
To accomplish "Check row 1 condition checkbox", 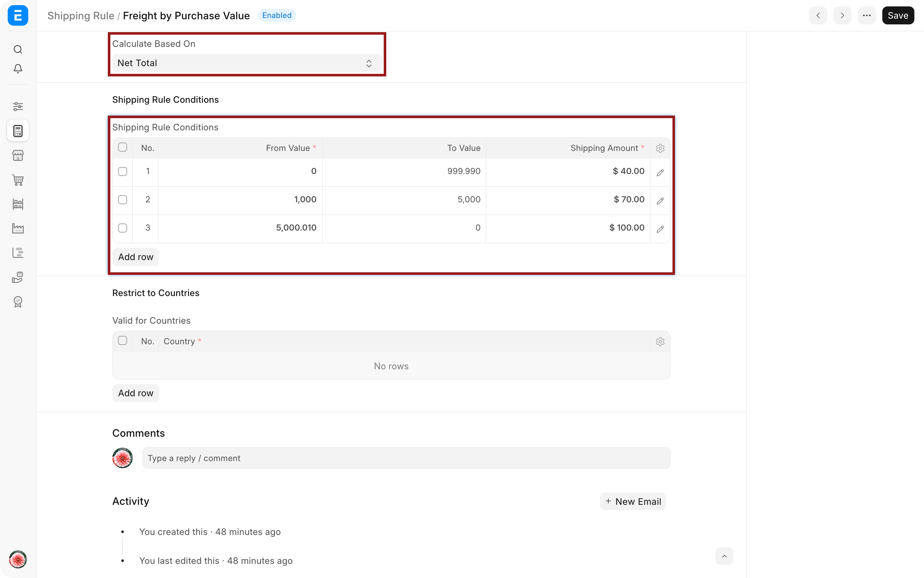I will coord(123,171).
